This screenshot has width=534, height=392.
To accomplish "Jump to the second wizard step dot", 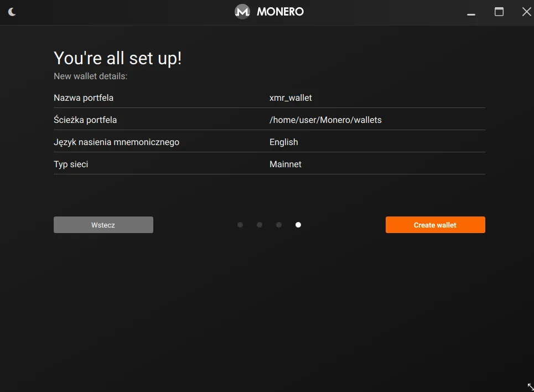I will [x=260, y=225].
